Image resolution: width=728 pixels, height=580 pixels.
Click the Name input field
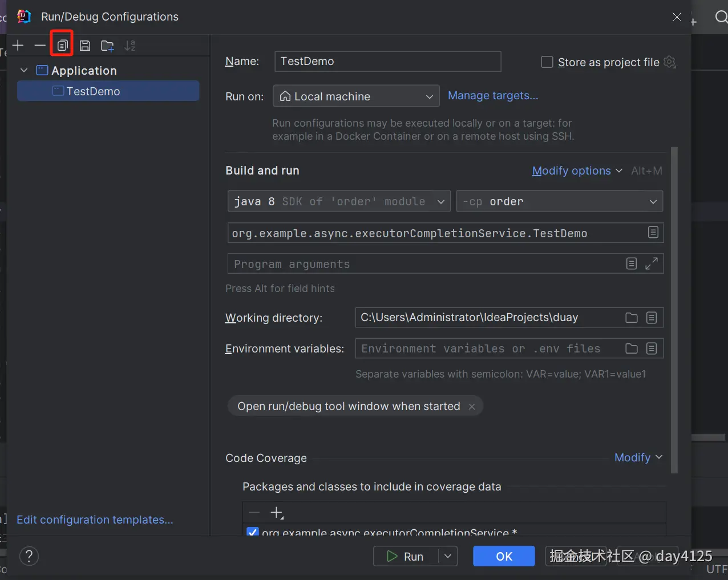[388, 62]
